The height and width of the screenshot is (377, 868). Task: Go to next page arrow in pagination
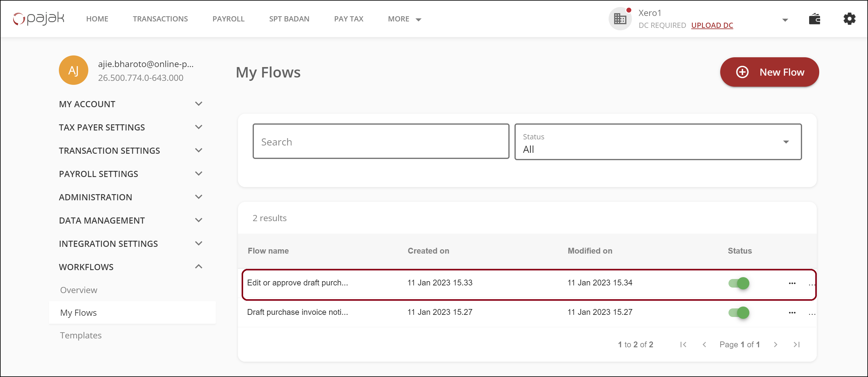[x=776, y=344]
